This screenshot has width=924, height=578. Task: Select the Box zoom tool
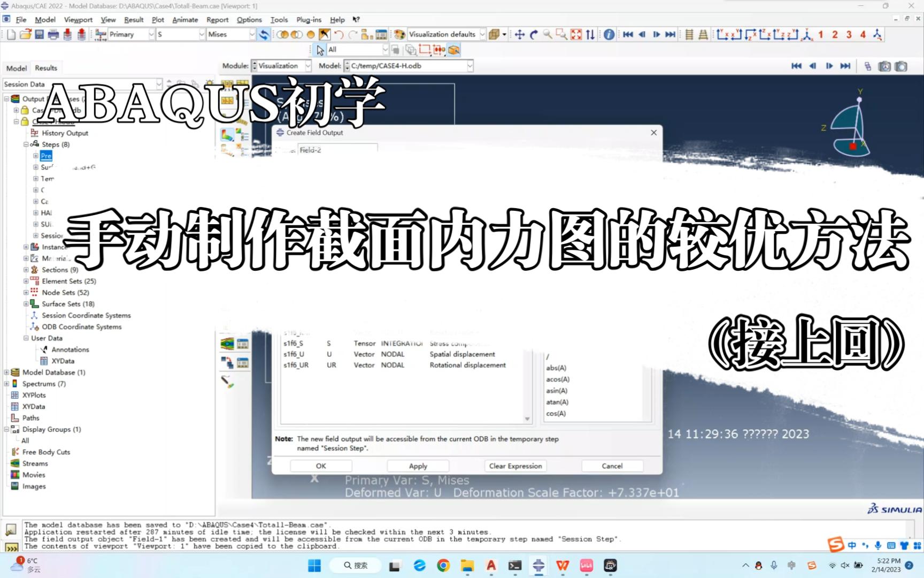[x=561, y=34]
